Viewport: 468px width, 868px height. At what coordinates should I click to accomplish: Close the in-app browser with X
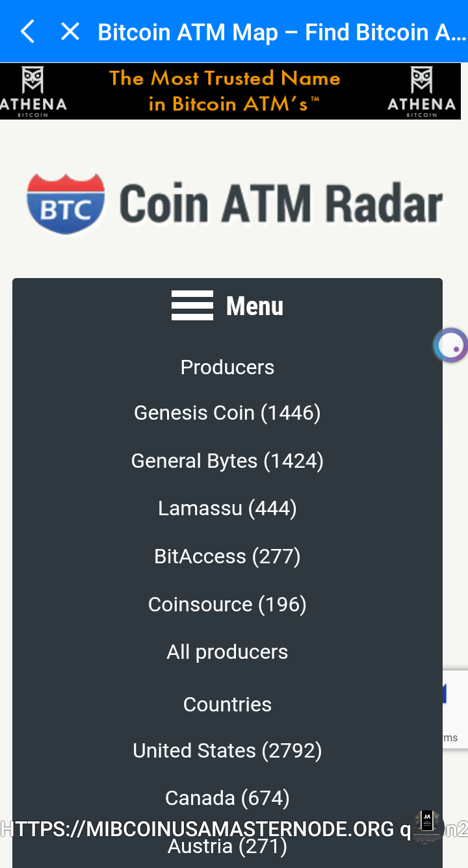pos(70,31)
